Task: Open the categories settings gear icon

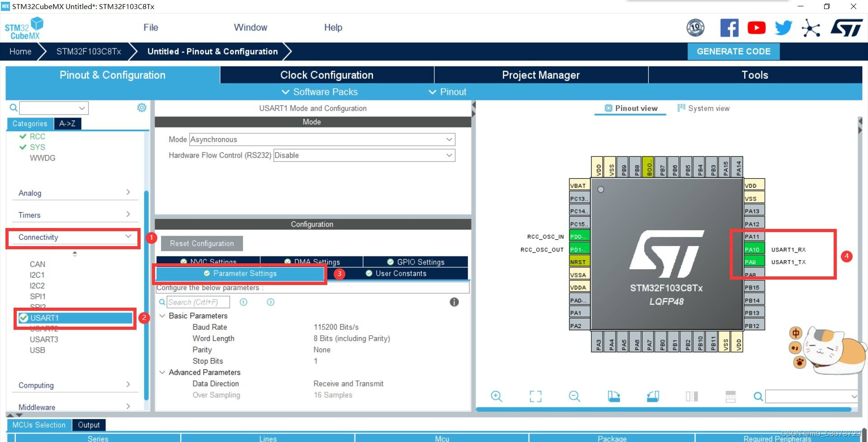Action: coord(142,108)
